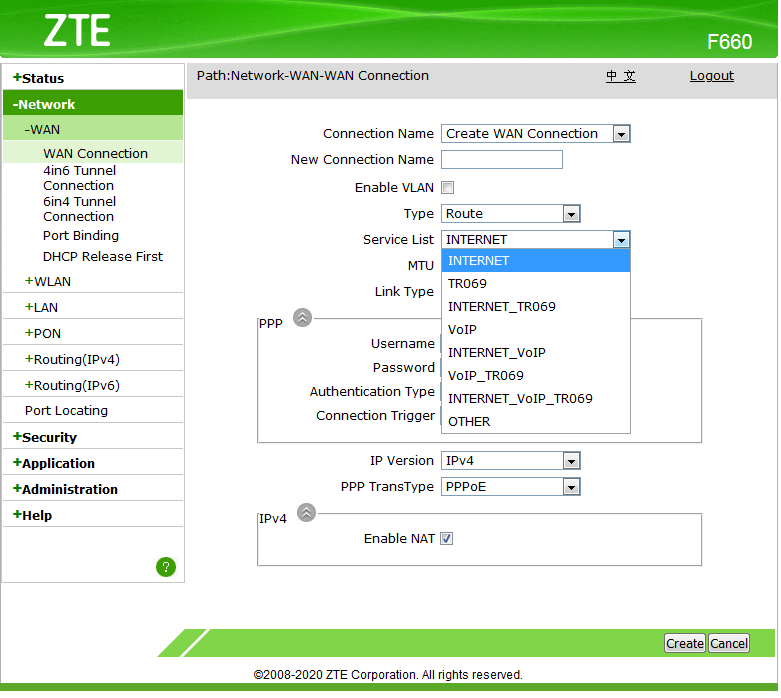Image resolution: width=781 pixels, height=698 pixels.
Task: Open the green help question-mark icon
Action: pyautogui.click(x=166, y=567)
